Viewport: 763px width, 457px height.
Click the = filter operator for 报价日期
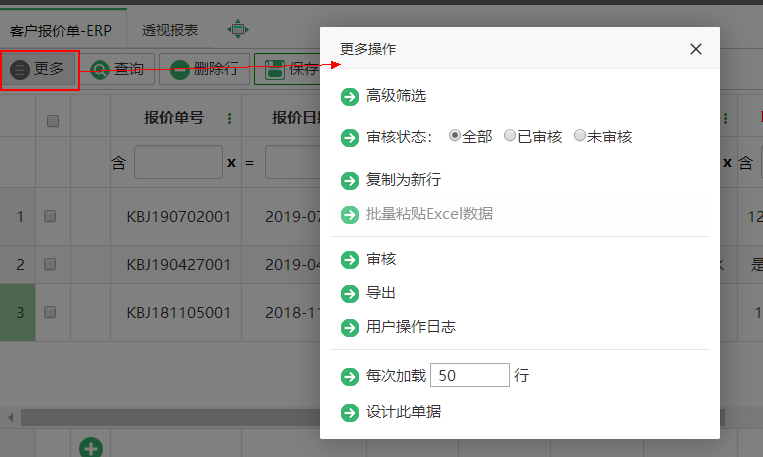(250, 163)
